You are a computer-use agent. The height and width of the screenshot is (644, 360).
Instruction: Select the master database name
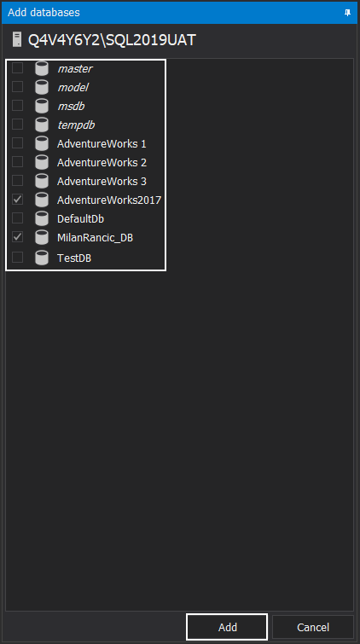point(75,68)
